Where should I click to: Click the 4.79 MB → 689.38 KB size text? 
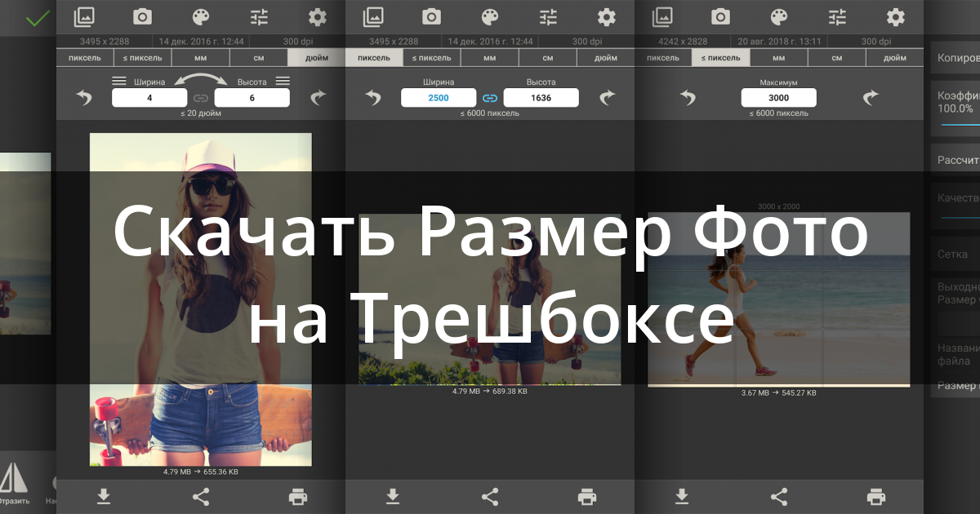[490, 392]
